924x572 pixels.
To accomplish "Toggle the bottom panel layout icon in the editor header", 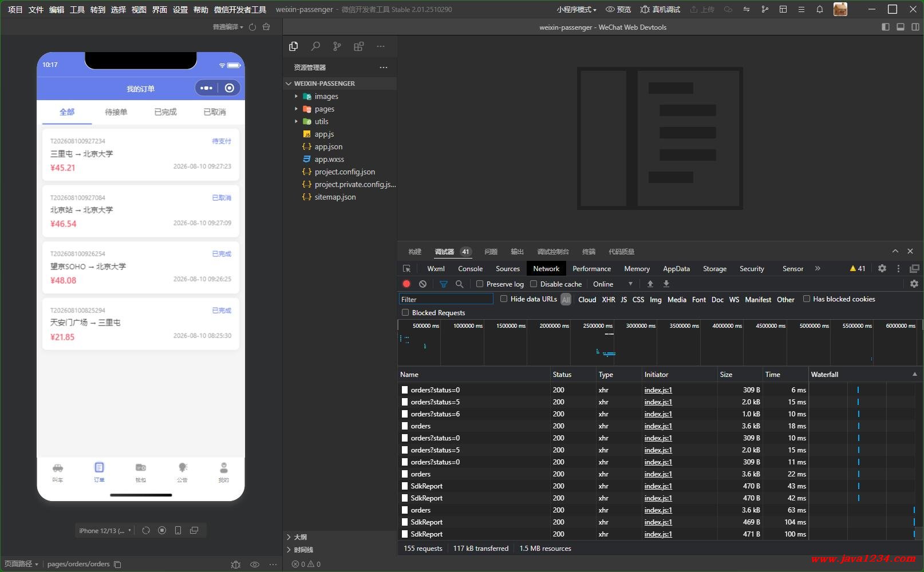I will pos(901,27).
